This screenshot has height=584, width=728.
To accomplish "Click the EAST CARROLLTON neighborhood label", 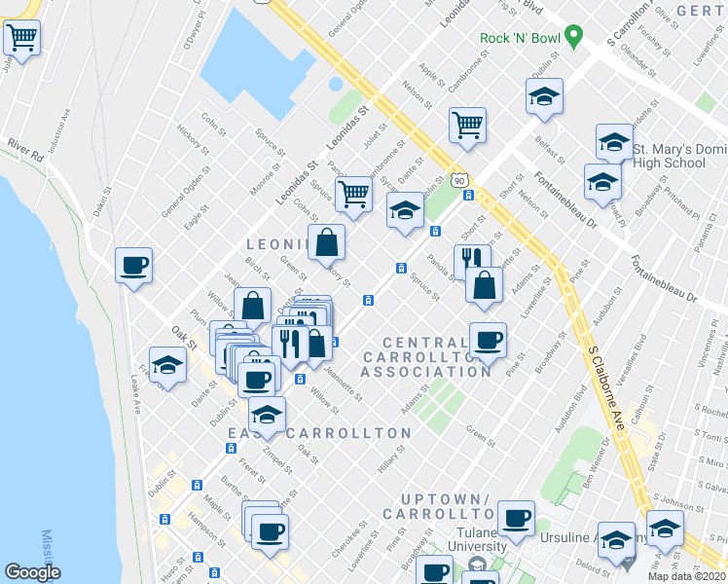I will pos(319,433).
